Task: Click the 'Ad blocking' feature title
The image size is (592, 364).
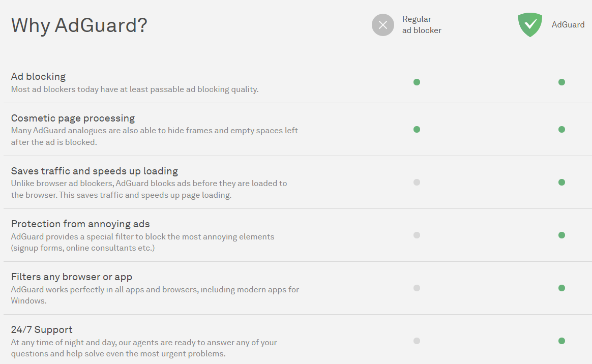Action: (38, 77)
